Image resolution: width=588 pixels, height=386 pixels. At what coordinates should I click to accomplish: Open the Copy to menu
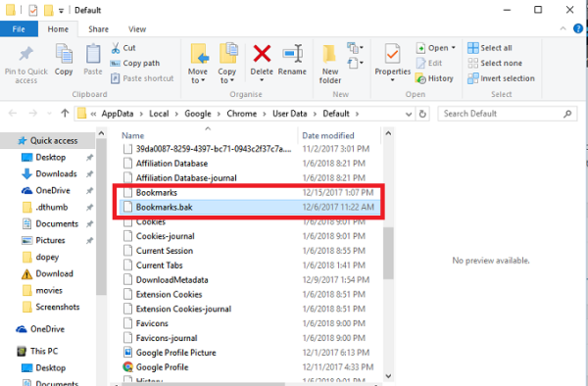click(227, 64)
